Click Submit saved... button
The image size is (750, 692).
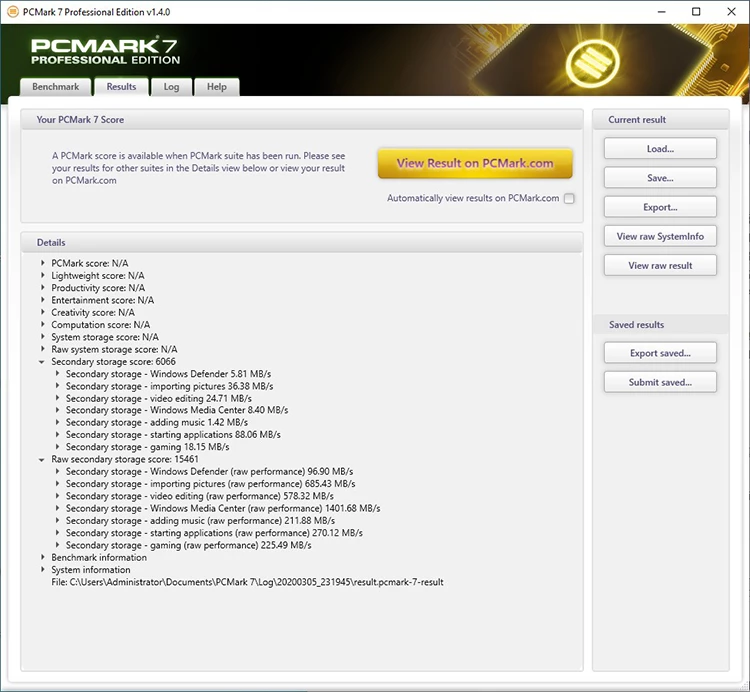(x=660, y=382)
